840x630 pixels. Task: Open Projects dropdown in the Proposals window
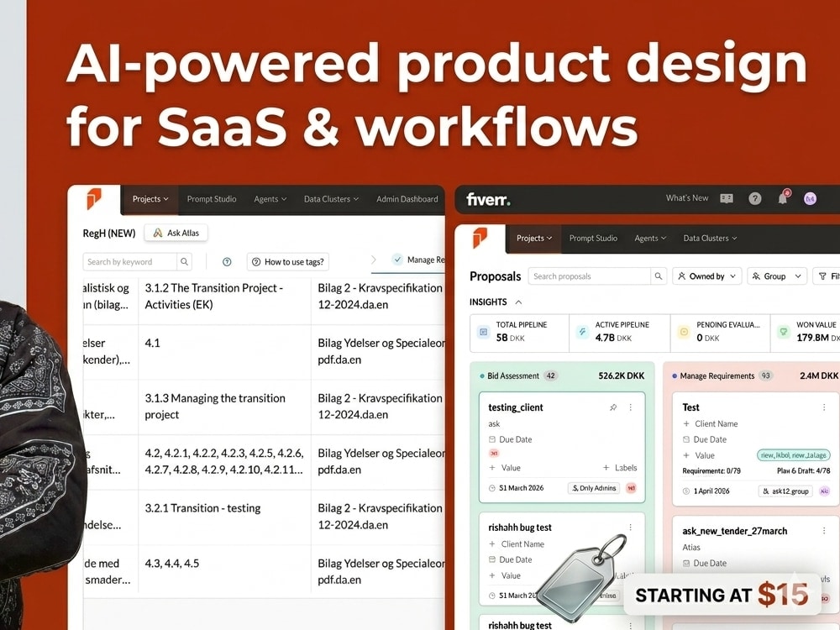click(x=534, y=238)
